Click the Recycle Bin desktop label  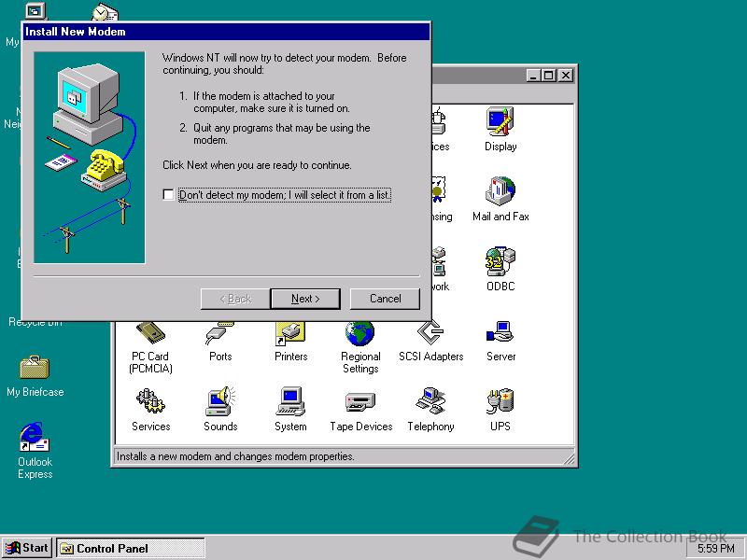(x=35, y=322)
